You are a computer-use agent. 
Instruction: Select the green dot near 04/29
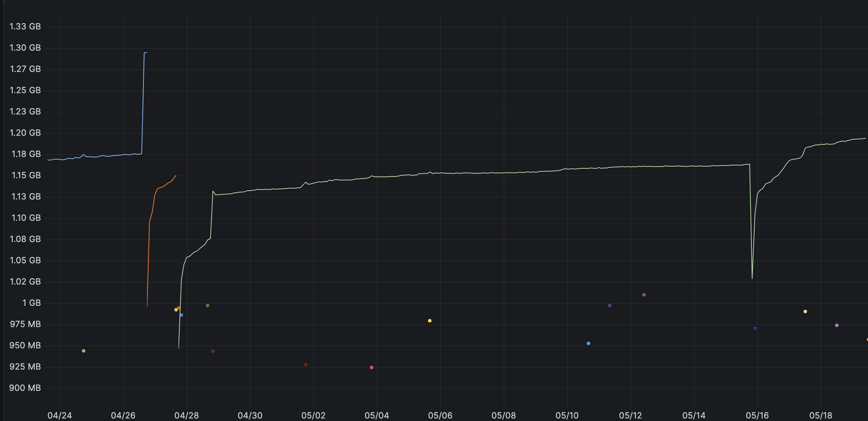click(x=207, y=305)
